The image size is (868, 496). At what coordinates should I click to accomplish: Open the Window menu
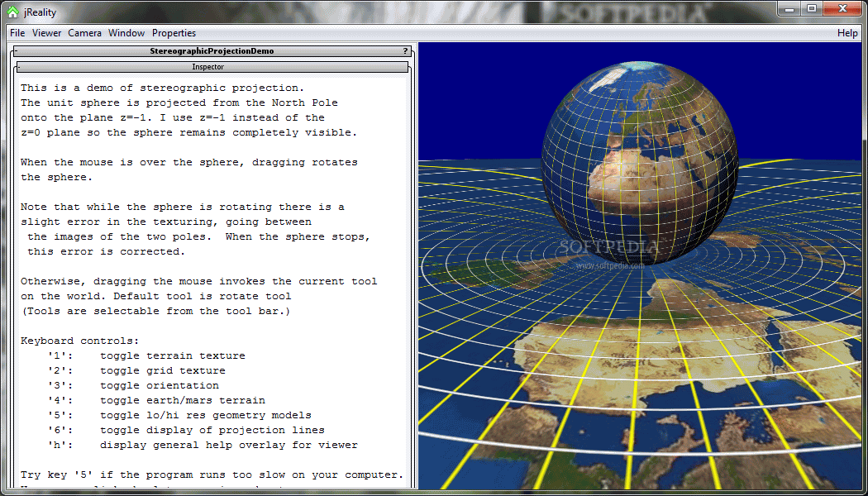(x=126, y=33)
